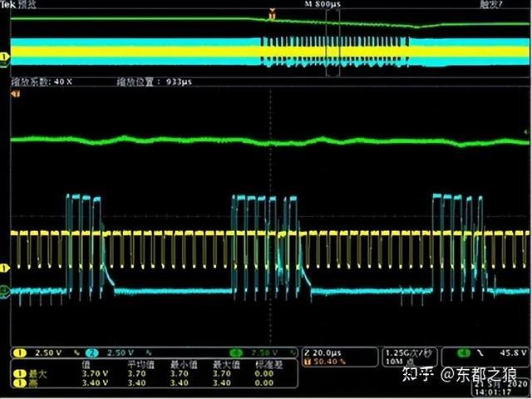The width and height of the screenshot is (532, 399).
Task: Select the 最大 measurement row for channel 1
Action: point(33,375)
